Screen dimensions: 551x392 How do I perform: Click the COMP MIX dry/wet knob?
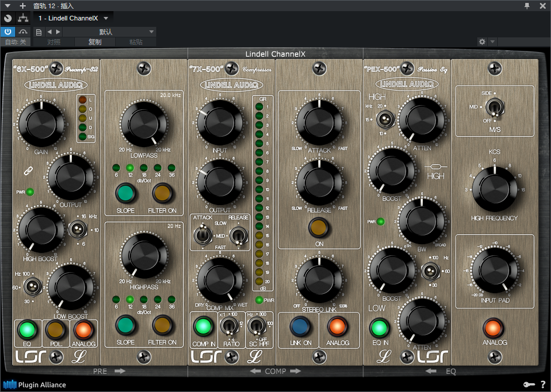(x=220, y=280)
